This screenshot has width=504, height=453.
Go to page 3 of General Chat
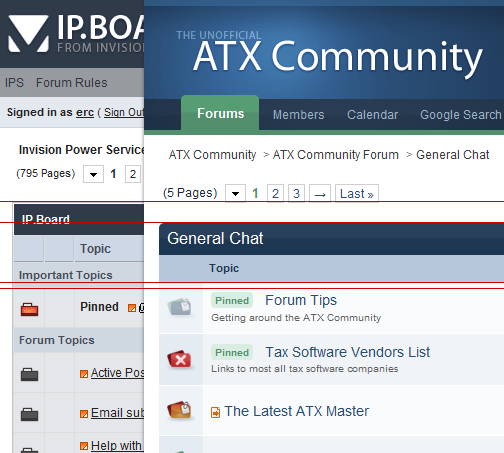[x=296, y=193]
